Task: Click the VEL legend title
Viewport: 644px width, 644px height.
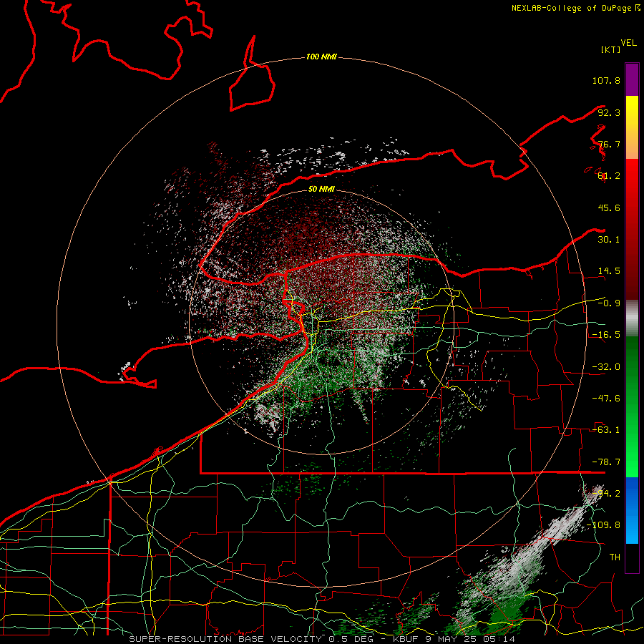Action: click(628, 43)
